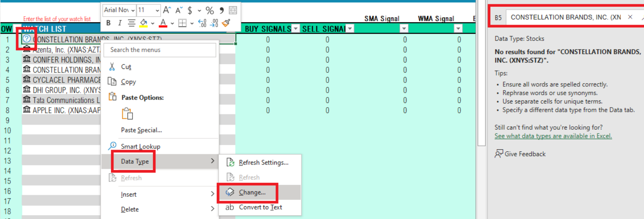Click the stock icon next to Azenta, Inc.

[x=27, y=49]
